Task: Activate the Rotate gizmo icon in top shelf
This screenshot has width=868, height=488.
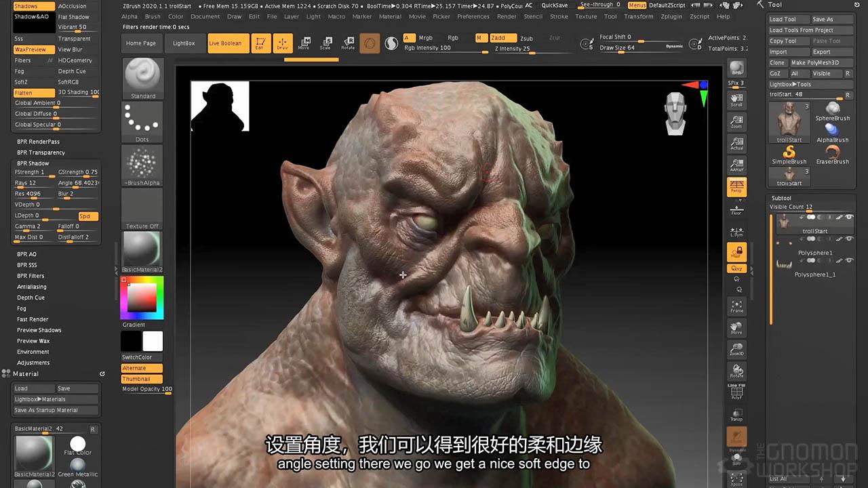Action: coord(348,43)
